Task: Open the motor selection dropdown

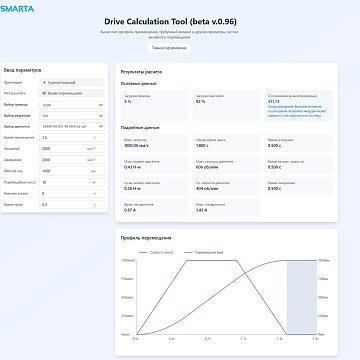Action: coord(72,127)
